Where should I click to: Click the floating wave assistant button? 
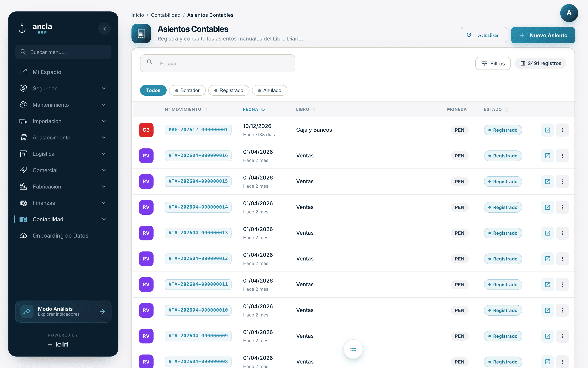click(353, 349)
